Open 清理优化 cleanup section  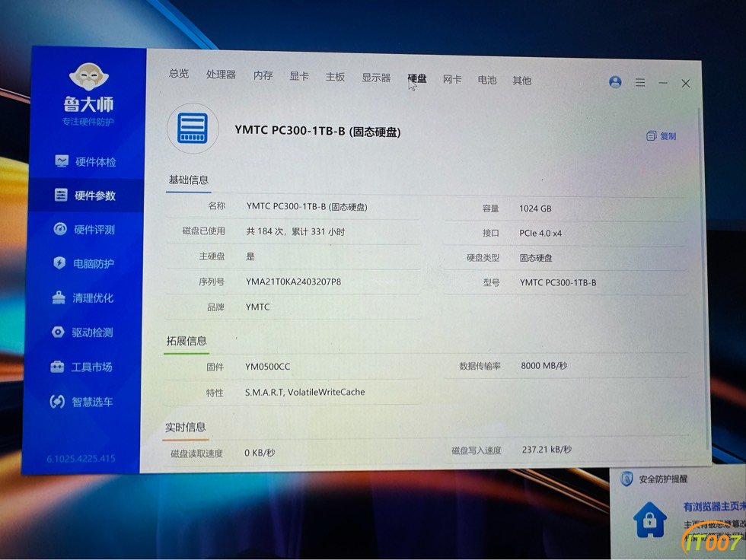pyautogui.click(x=83, y=298)
